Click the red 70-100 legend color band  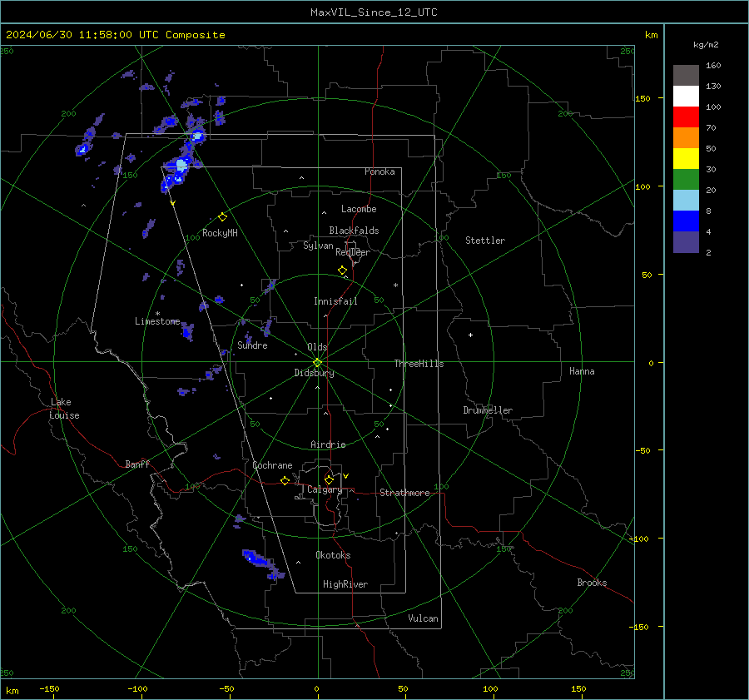(686, 117)
